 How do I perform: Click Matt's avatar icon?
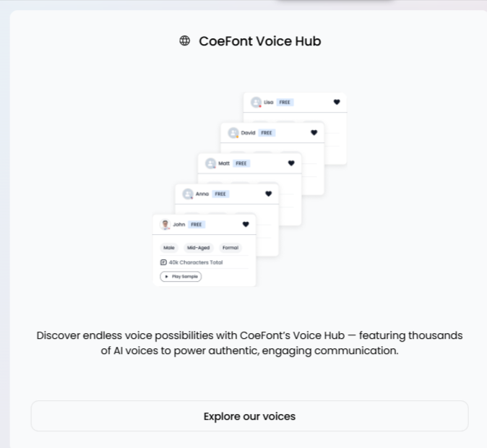(x=210, y=163)
